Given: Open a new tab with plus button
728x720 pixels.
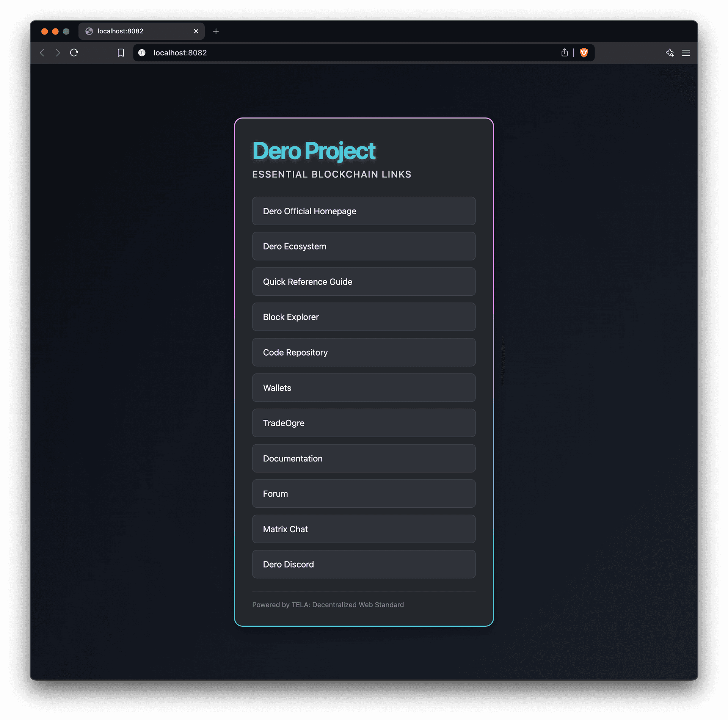Looking at the screenshot, I should (x=216, y=31).
